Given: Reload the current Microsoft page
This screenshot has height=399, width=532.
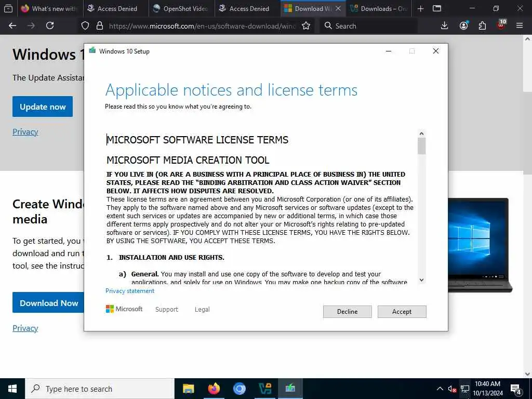Looking at the screenshot, I should click(x=50, y=25).
